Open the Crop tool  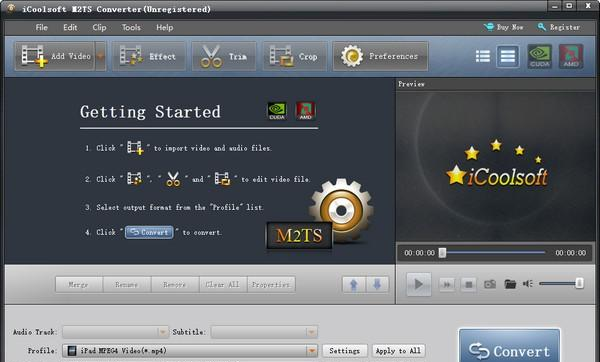point(294,56)
